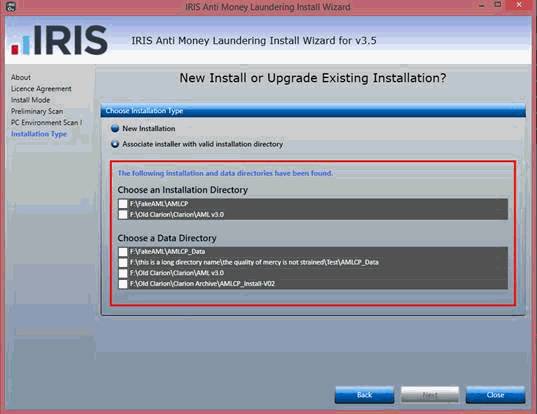Click the 'Choose an Installation Directory' heading
537x414 pixels.
tap(183, 190)
